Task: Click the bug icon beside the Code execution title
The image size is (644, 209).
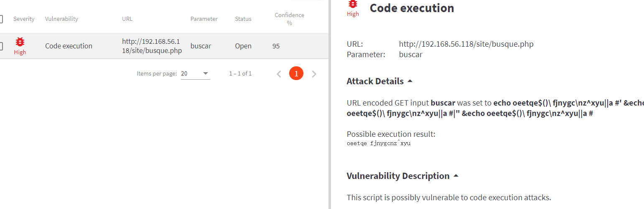Action: point(353,4)
